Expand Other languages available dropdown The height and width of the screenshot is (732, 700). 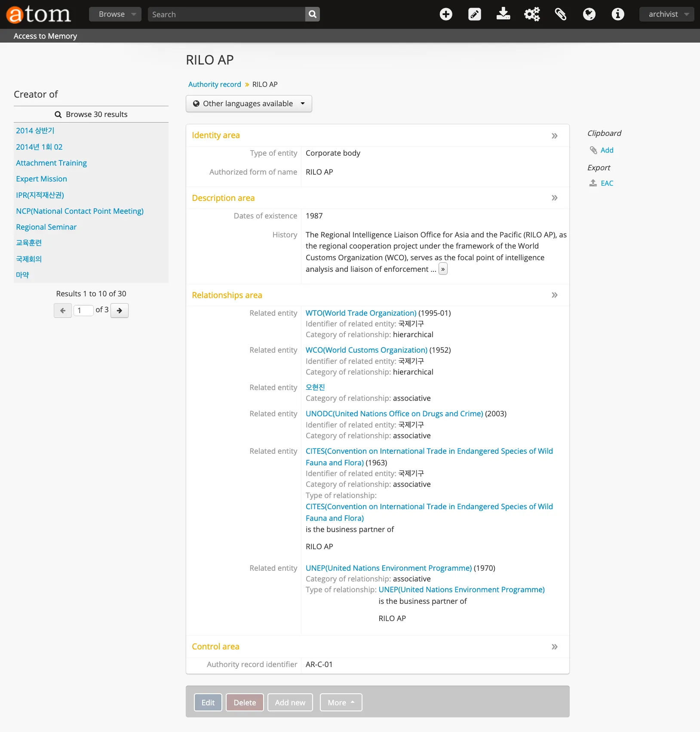[x=249, y=104]
